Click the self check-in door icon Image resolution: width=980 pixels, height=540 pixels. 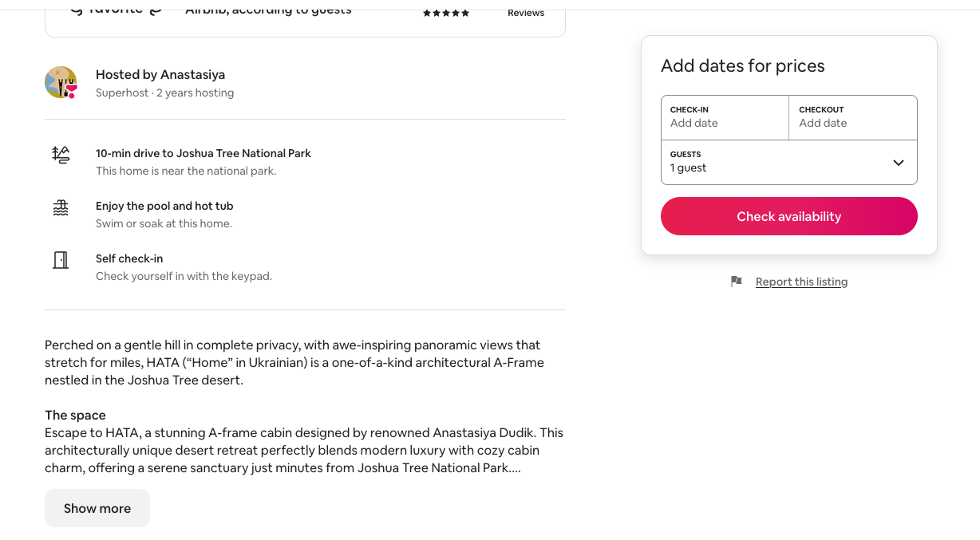coord(61,260)
